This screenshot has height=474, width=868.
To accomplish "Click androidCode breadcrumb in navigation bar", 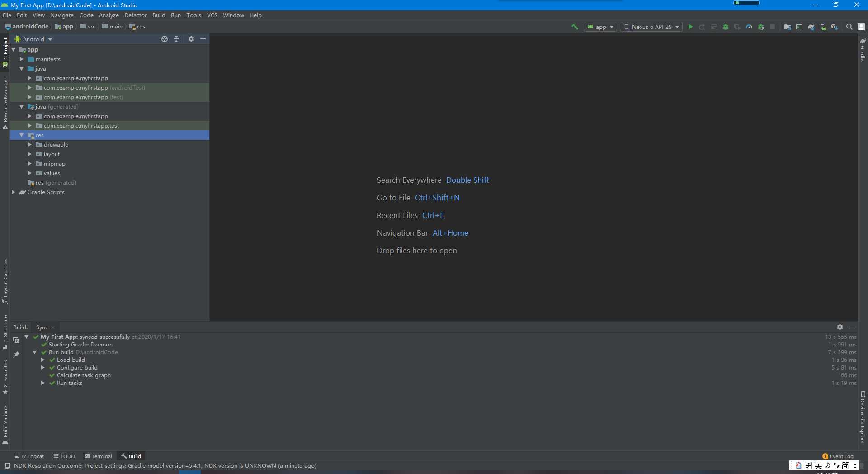I will pyautogui.click(x=26, y=27).
